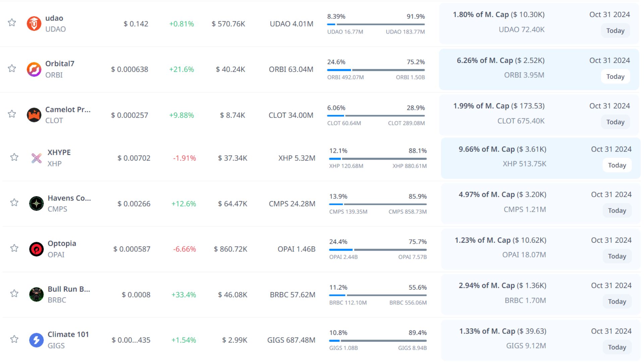The width and height of the screenshot is (644, 362).
Task: Open the Bull Run B... name link
Action: [69, 289]
